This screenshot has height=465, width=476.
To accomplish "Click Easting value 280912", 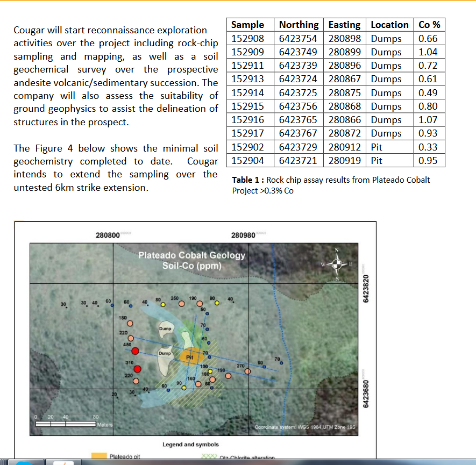I will pos(345,147).
